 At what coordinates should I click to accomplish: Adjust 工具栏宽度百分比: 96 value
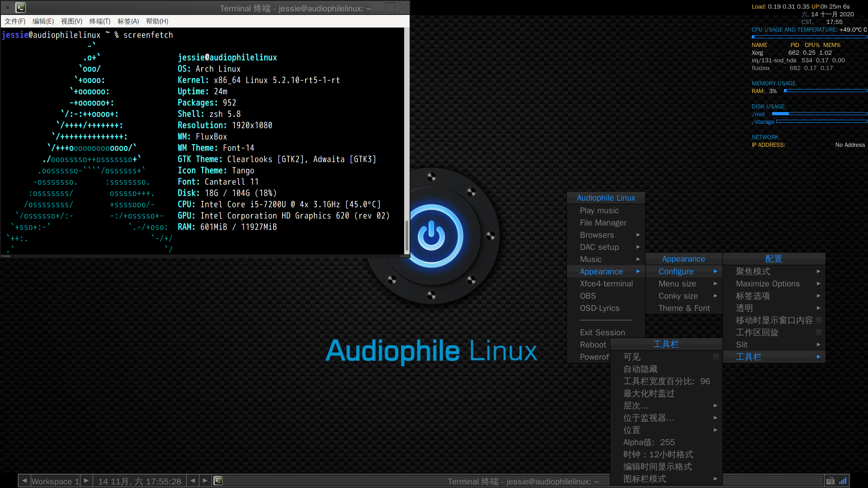tap(666, 381)
